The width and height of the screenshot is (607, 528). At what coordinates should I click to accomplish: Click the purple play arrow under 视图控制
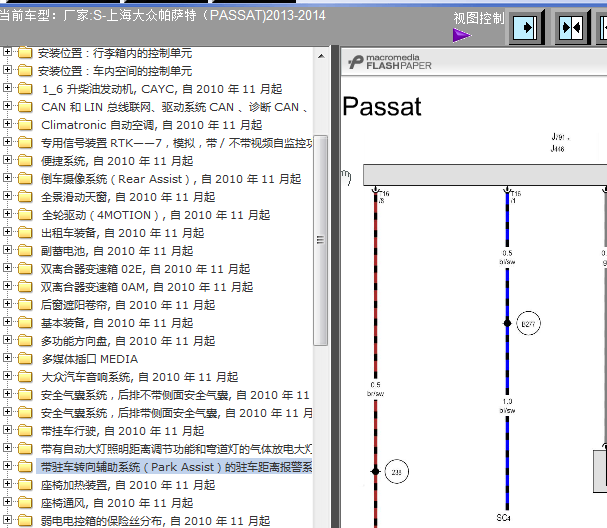[x=461, y=35]
